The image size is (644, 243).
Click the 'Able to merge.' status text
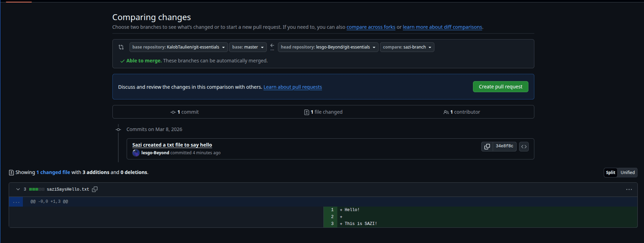point(144,61)
